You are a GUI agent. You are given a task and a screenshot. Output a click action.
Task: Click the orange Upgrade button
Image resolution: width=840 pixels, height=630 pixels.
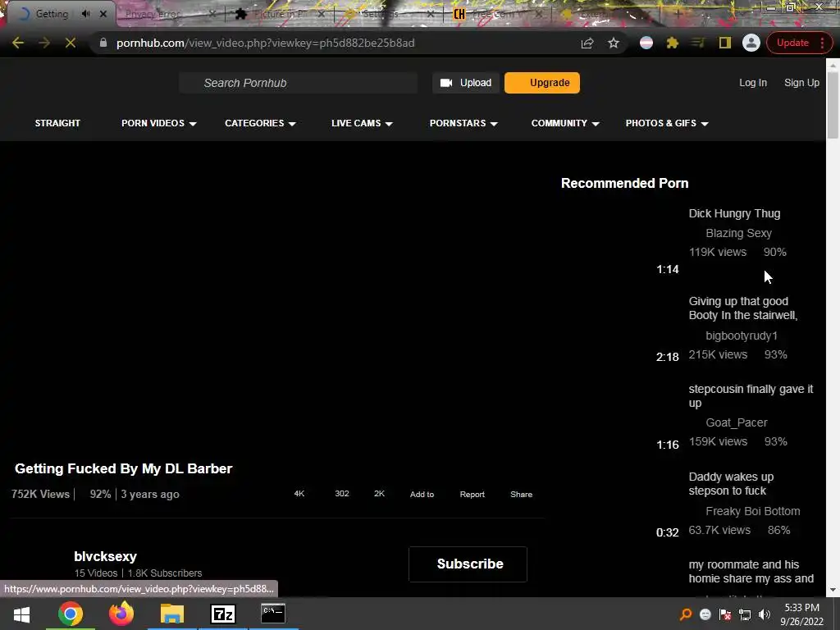pyautogui.click(x=541, y=83)
